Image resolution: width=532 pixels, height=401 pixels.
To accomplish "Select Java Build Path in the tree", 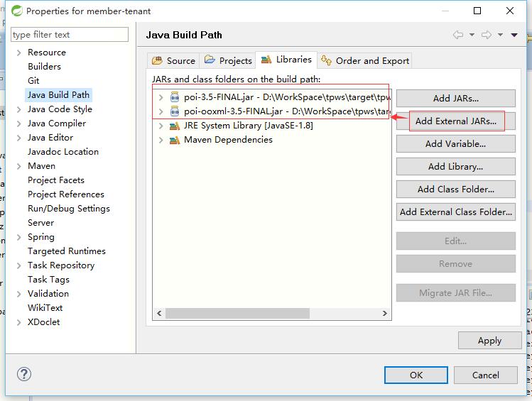I will (58, 95).
